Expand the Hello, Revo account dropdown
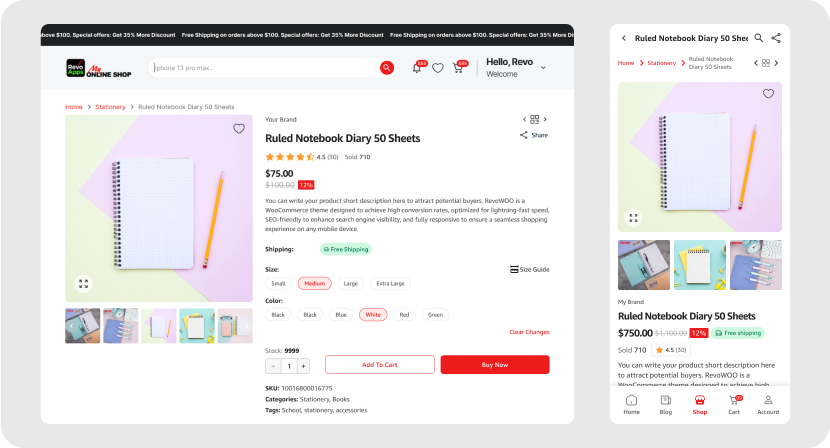 tap(543, 68)
